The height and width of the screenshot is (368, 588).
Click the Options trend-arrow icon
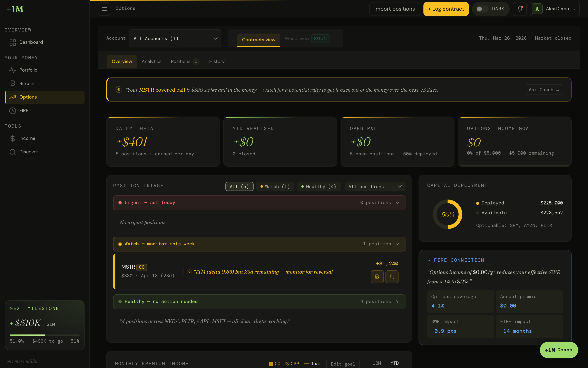13,97
